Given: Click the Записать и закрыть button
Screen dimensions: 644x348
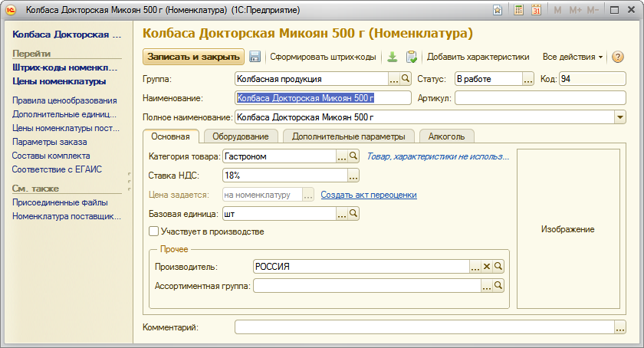Looking at the screenshot, I should 193,57.
